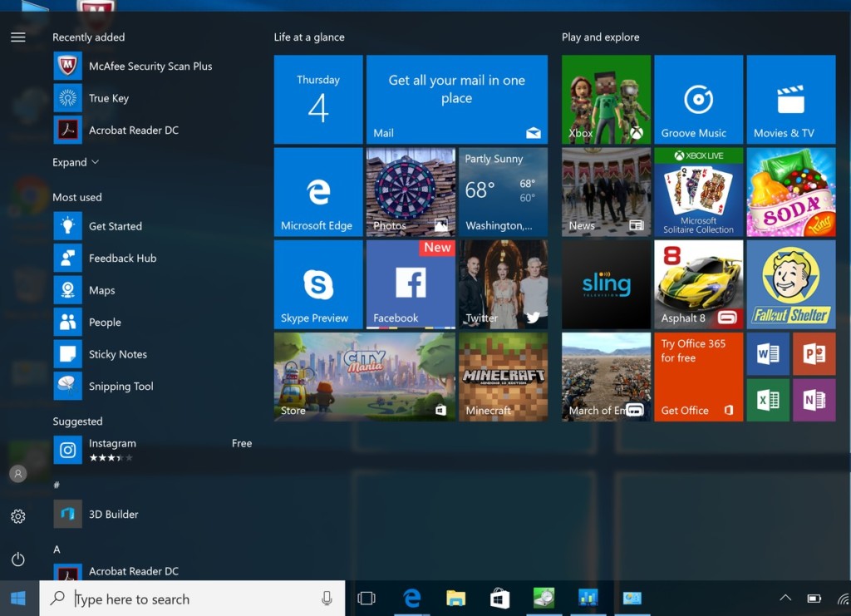Click the battery icon in system tray
The width and height of the screenshot is (851, 616).
814,598
